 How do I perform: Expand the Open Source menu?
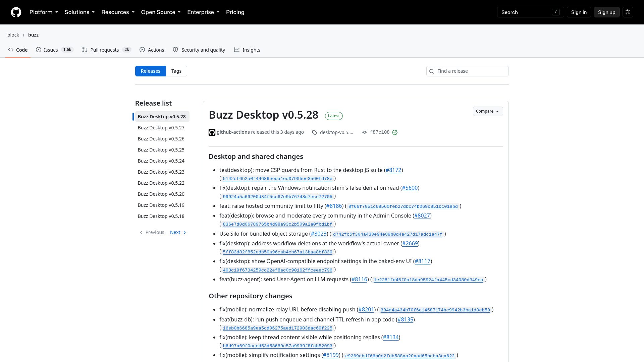click(x=161, y=12)
